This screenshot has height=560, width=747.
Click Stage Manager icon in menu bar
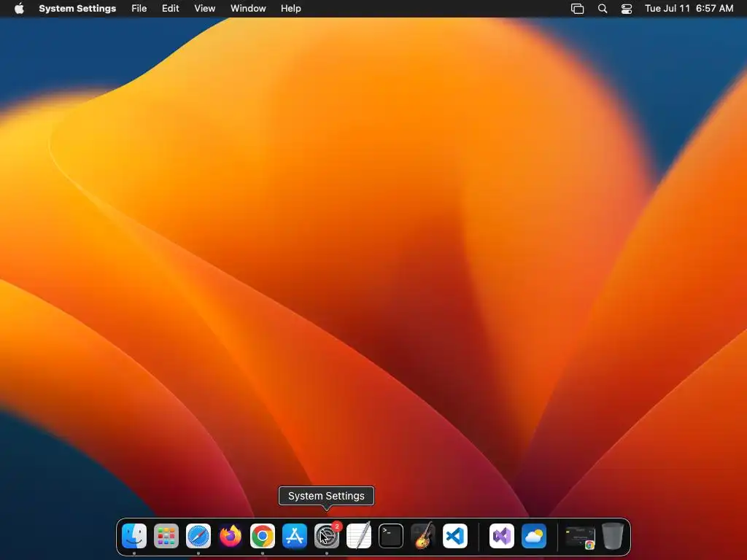(x=578, y=9)
